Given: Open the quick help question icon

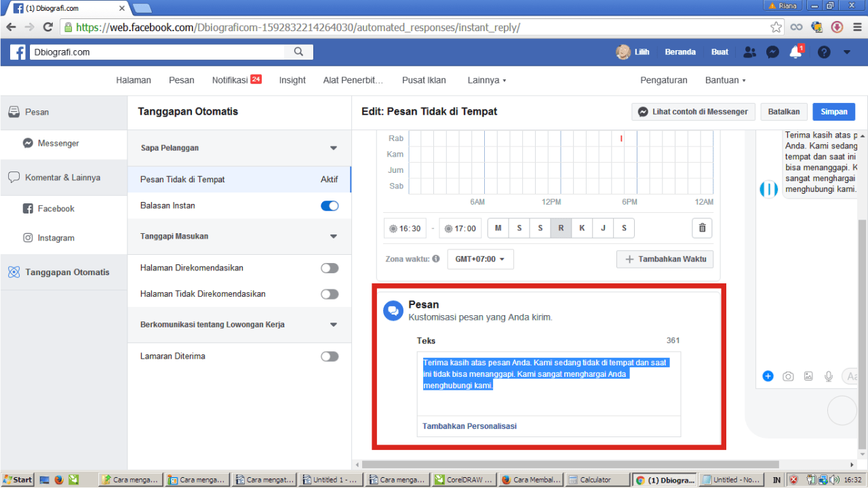Looking at the screenshot, I should (x=824, y=52).
